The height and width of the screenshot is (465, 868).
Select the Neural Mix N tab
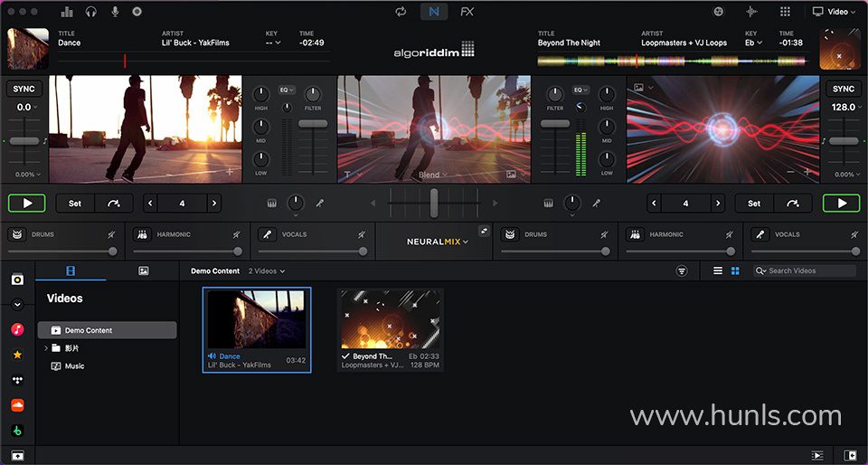coord(434,12)
